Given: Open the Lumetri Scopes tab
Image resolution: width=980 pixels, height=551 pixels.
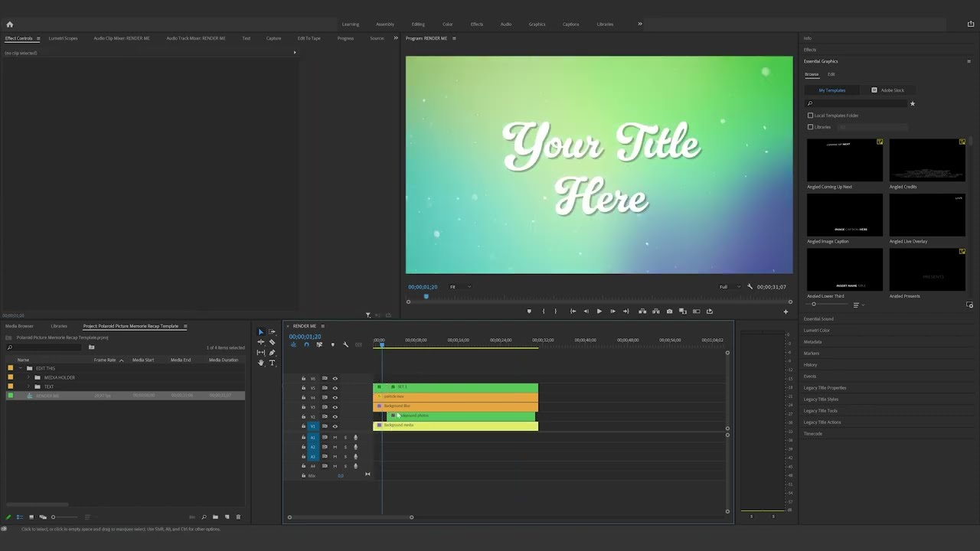Looking at the screenshot, I should (x=63, y=38).
